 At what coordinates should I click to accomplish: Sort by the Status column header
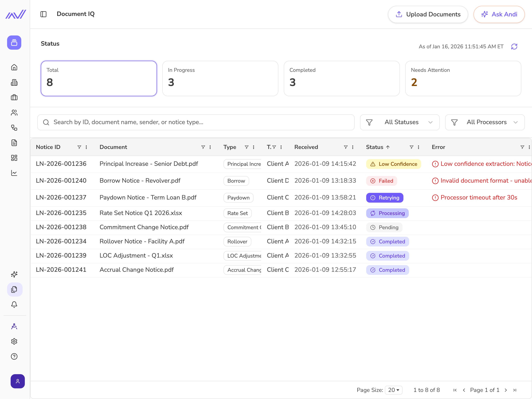(x=375, y=147)
